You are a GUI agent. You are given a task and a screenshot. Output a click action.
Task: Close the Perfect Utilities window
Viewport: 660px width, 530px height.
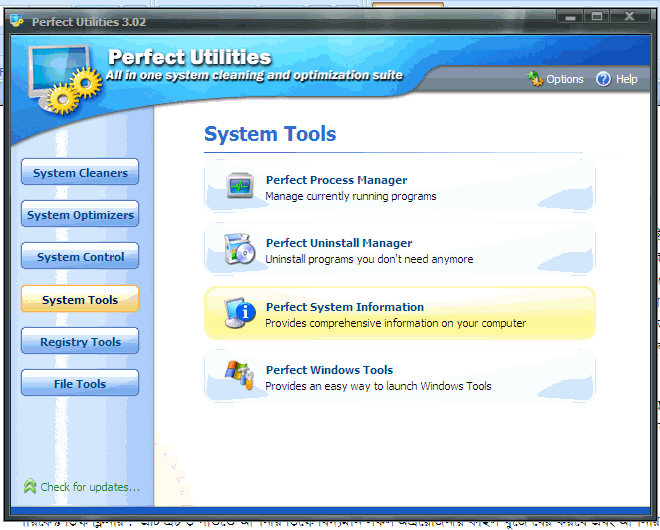(629, 16)
